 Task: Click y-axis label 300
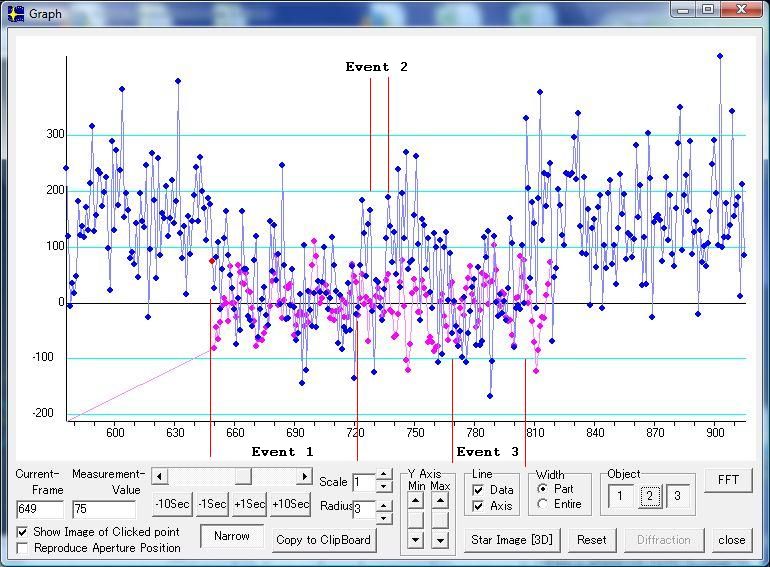55,134
